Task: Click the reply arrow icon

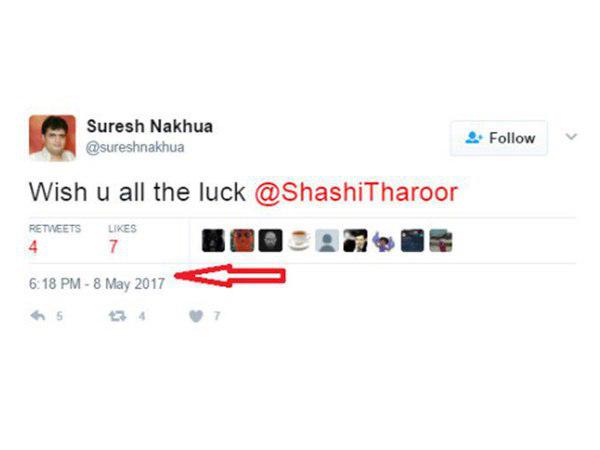Action: 38,316
